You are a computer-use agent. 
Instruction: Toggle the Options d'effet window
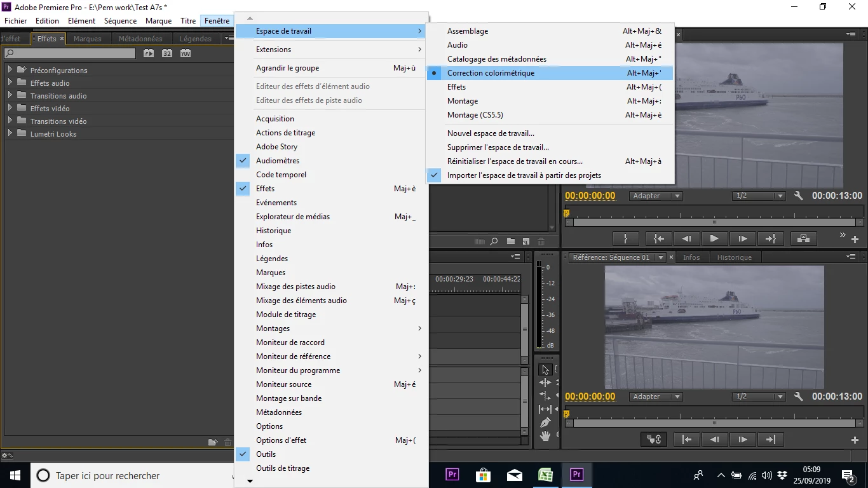point(331,440)
